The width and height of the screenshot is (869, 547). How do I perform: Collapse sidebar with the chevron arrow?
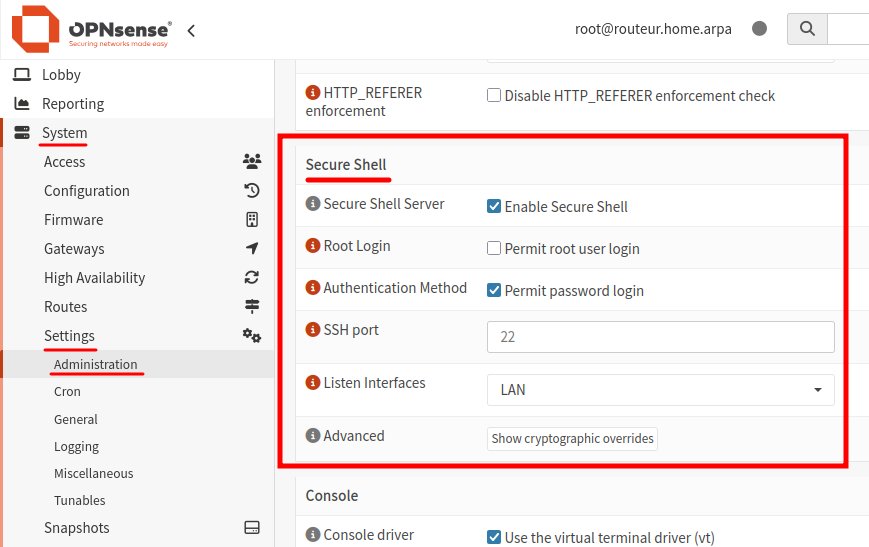click(x=191, y=30)
